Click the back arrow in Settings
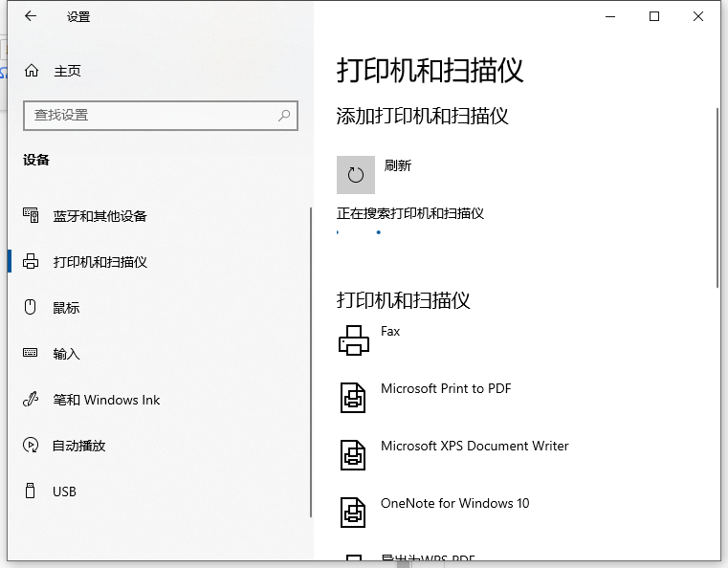The height and width of the screenshot is (568, 728). pos(31,16)
